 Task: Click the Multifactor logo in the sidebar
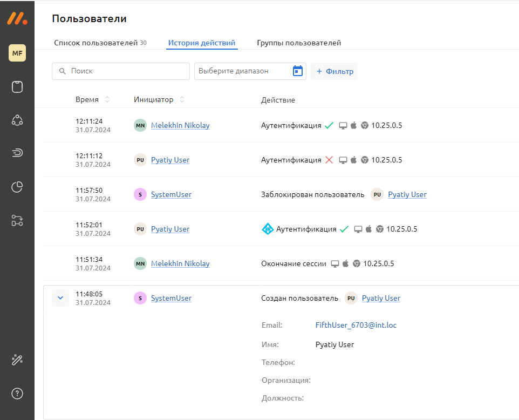[x=17, y=17]
